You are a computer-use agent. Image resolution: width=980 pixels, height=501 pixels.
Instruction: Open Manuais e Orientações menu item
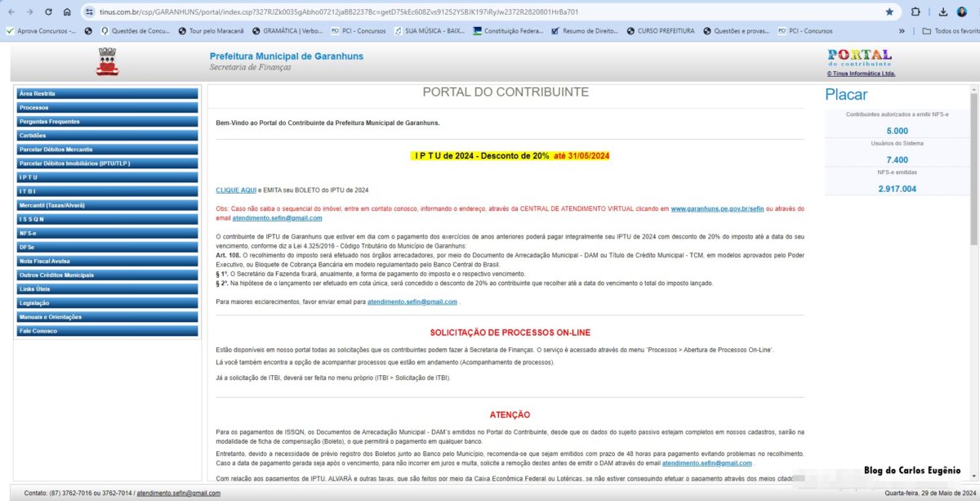[x=108, y=317]
